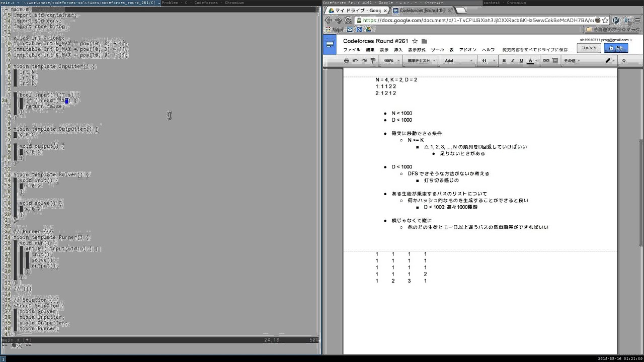Select Problem - C - Codeforces window title
The height and width of the screenshot is (362, 644).
point(202,3)
